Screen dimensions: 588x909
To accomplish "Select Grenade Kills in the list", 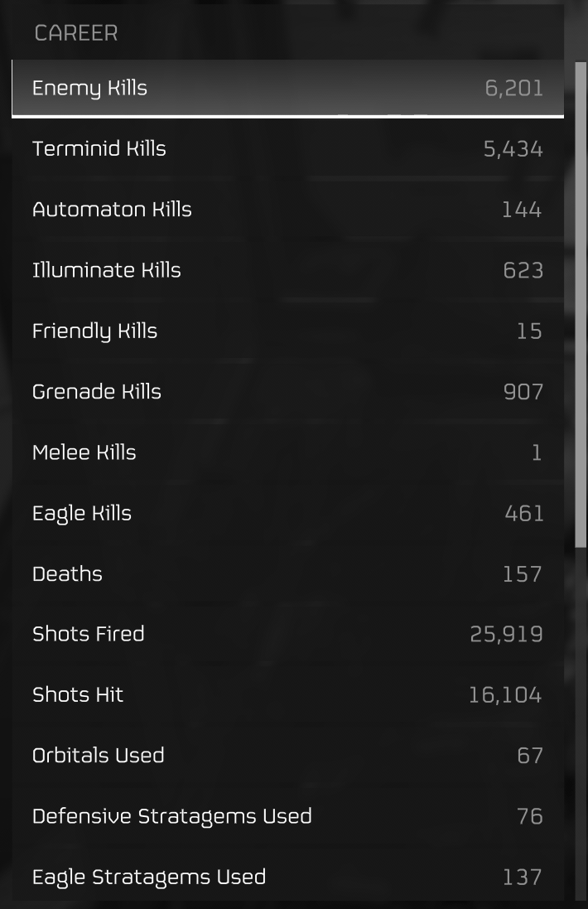I will 288,392.
